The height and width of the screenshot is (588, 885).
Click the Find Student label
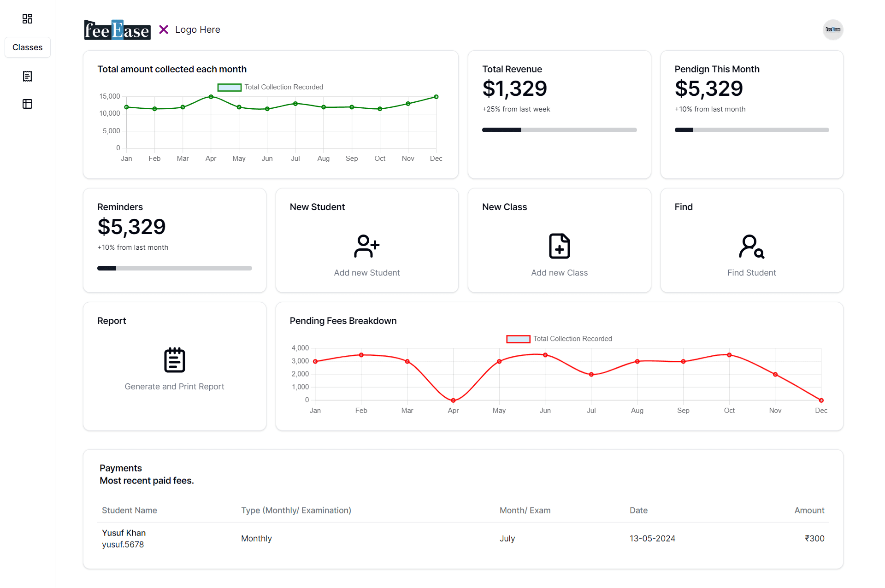click(751, 272)
